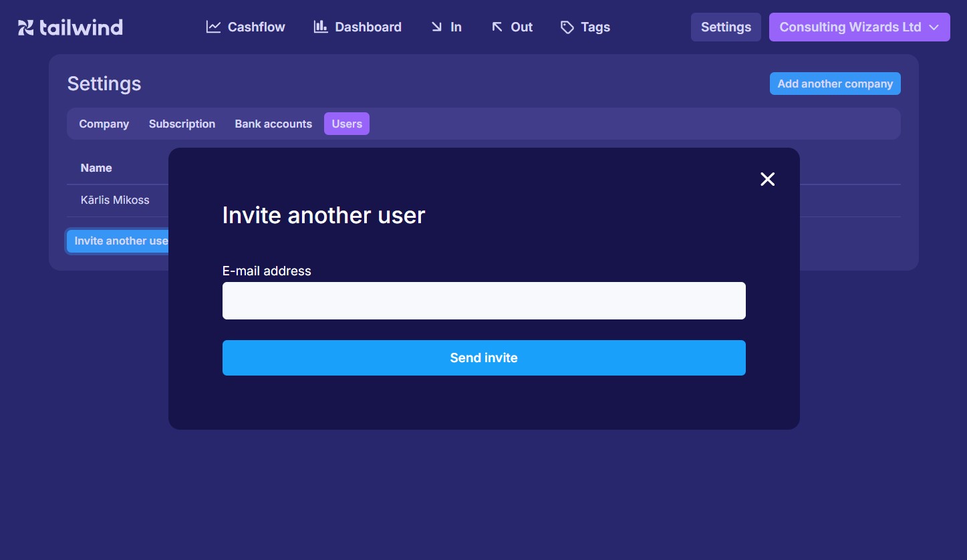The height and width of the screenshot is (560, 967).
Task: Open the Bank accounts tab
Action: pyautogui.click(x=273, y=124)
